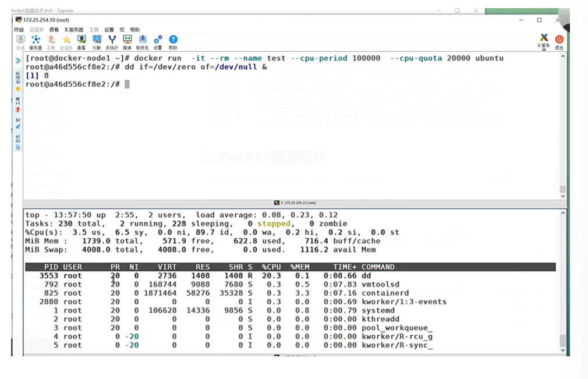Click the COMMAND column header in top
The height and width of the screenshot is (379, 588).
378,267
